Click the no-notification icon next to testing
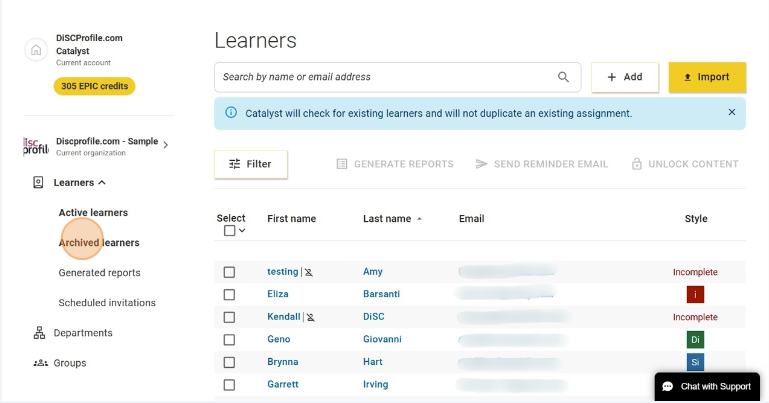Image resolution: width=769 pixels, height=403 pixels. (x=308, y=272)
